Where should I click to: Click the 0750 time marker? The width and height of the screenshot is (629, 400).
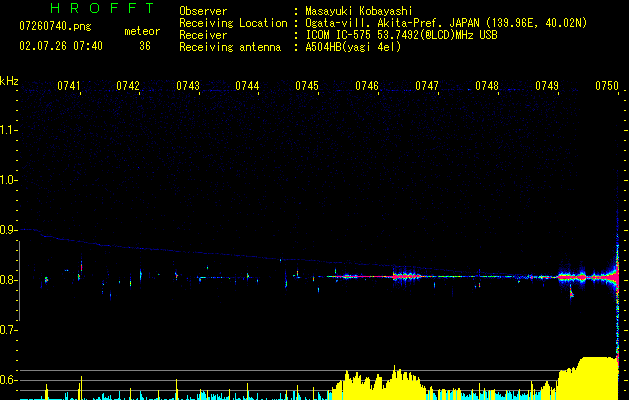coord(607,86)
